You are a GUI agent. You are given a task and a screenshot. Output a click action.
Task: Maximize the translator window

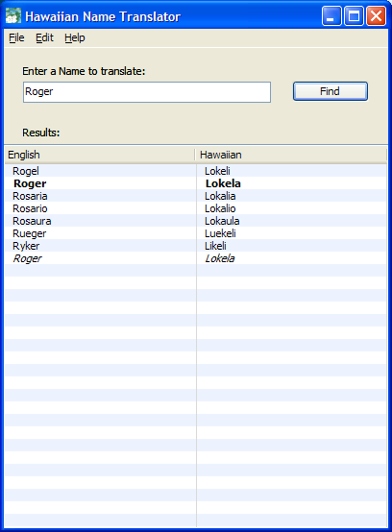354,16
